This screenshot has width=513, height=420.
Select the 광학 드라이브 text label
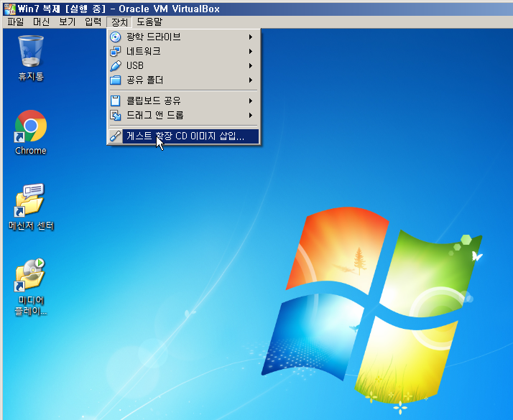coord(154,37)
